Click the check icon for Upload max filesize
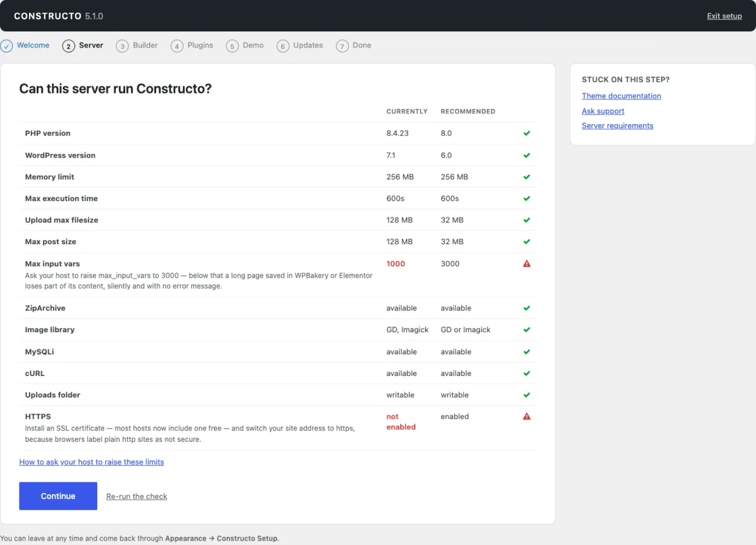This screenshot has height=545, width=756. [526, 220]
